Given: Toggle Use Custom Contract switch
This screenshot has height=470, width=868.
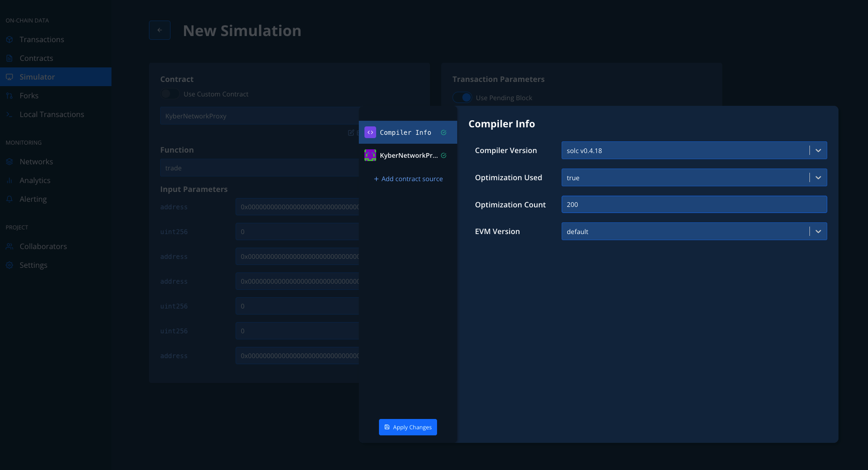Looking at the screenshot, I should (170, 94).
